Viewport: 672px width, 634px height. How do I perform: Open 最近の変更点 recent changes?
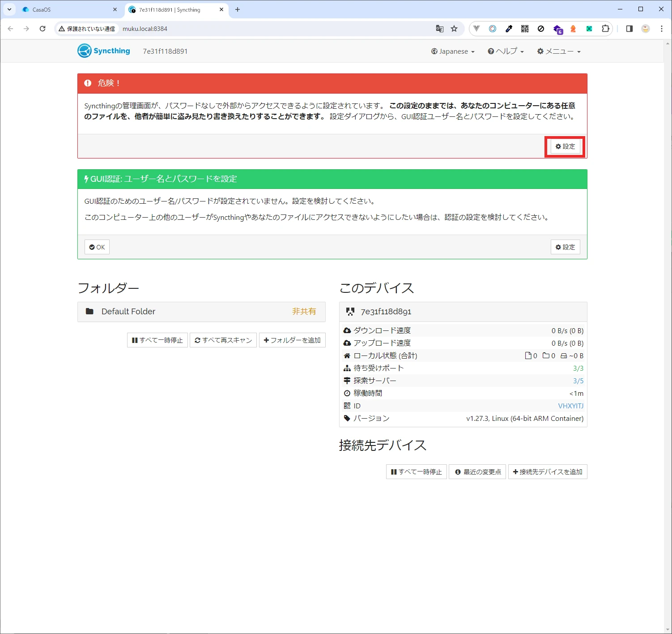click(478, 472)
